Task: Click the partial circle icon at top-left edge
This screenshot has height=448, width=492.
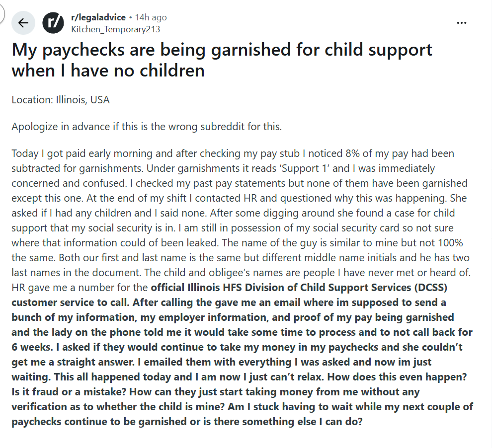Action: tap(1, 14)
